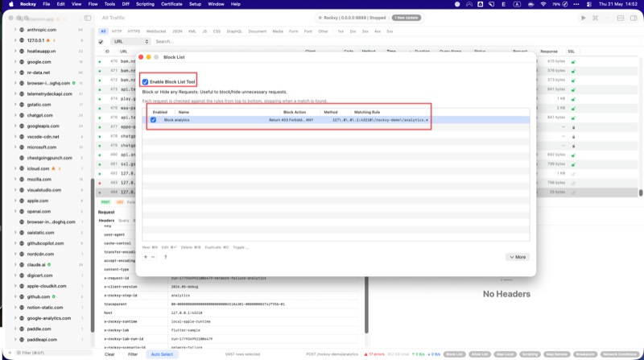Viewport: 644px width, 360px height.
Task: Click the request headers vertical scrollbar
Action: (x=366, y=305)
